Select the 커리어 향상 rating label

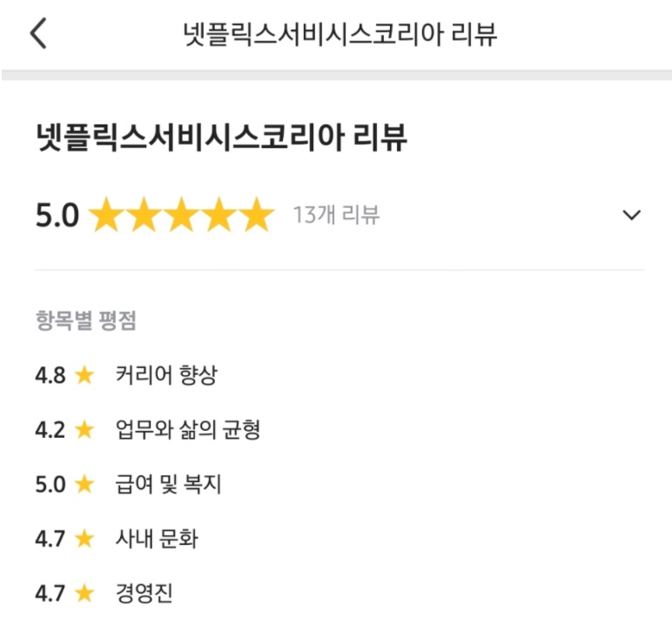pos(166,375)
